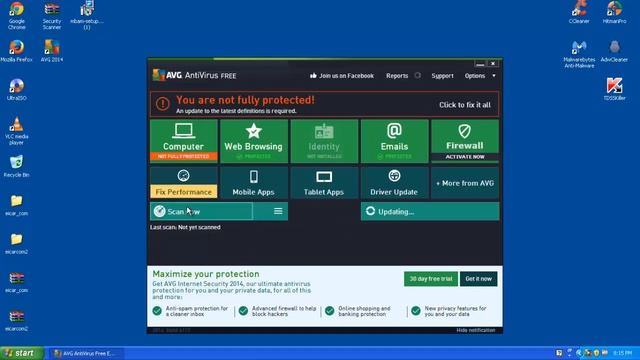Open the Emails protection tile
The height and width of the screenshot is (360, 640).
click(x=394, y=141)
